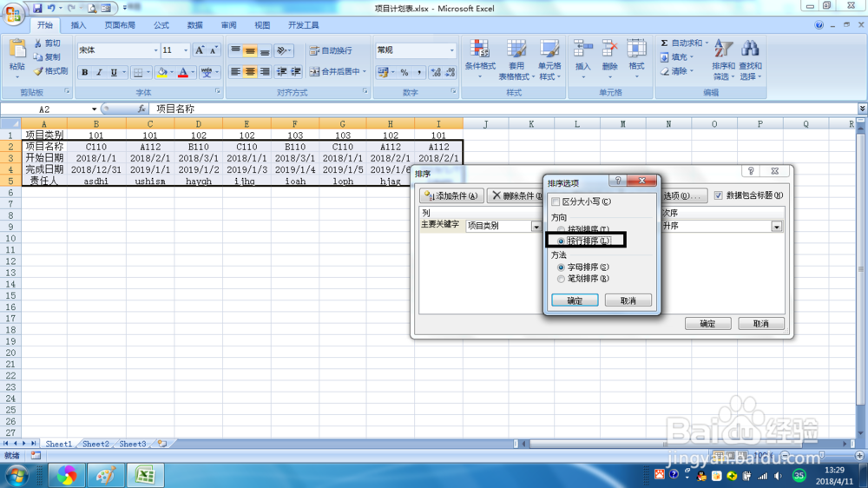
Task: Click the formula bar showing 项目名称
Action: (x=503, y=109)
